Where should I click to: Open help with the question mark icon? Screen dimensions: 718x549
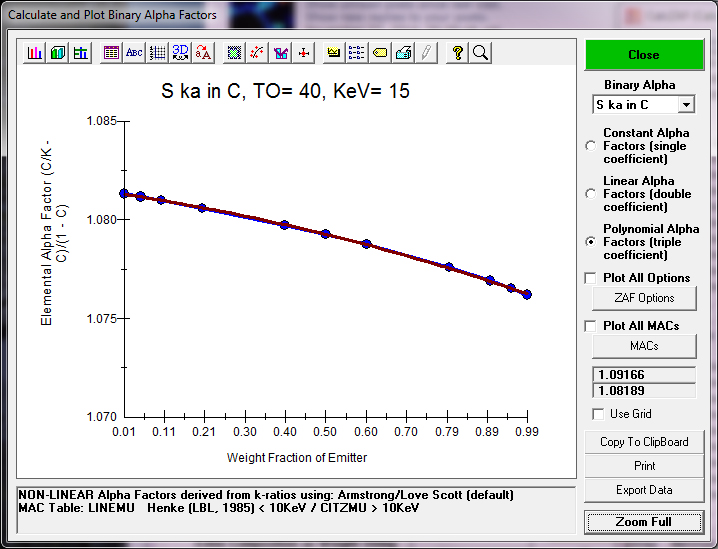click(458, 53)
